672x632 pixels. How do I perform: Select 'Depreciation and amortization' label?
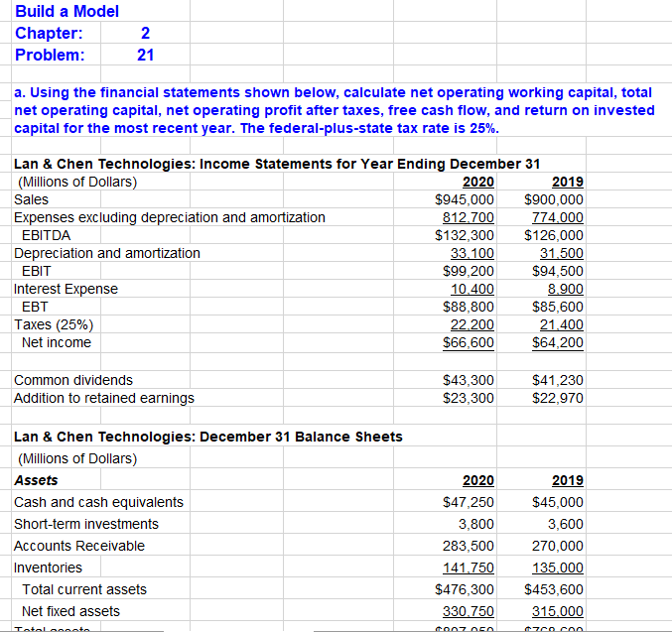(x=107, y=253)
